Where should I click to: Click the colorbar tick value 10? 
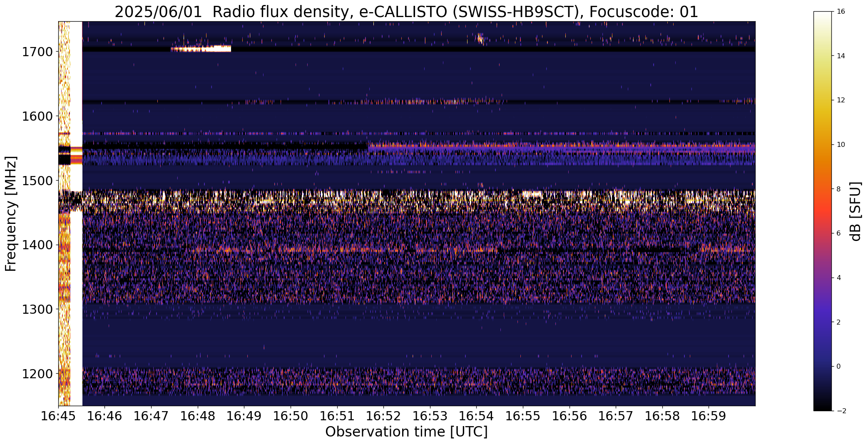tap(841, 144)
